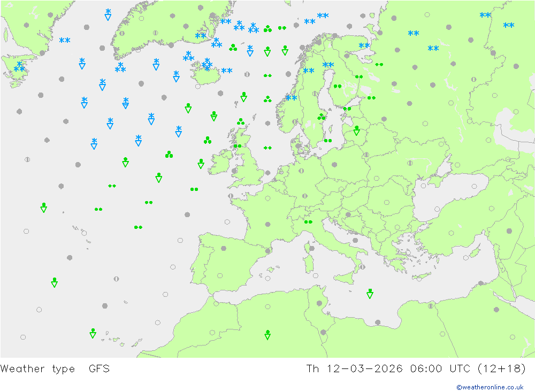
Task: Click the green shower symbol south of Italy
Action: [370, 294]
